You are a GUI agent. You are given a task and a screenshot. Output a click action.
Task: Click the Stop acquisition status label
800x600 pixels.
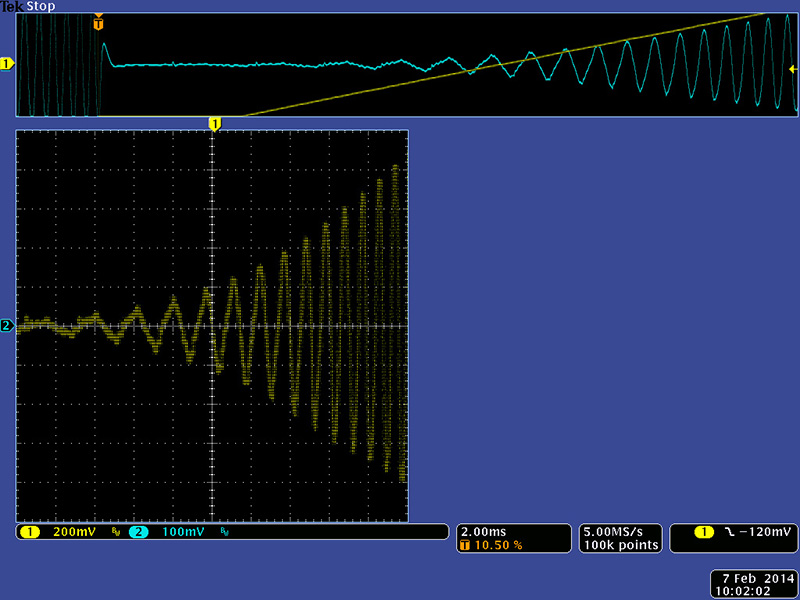pyautogui.click(x=40, y=6)
